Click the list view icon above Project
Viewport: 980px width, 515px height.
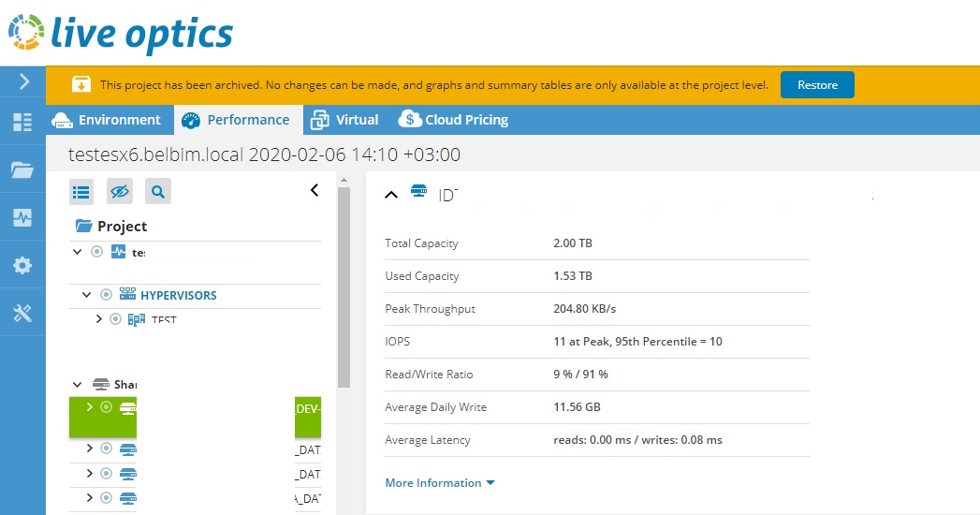81,192
